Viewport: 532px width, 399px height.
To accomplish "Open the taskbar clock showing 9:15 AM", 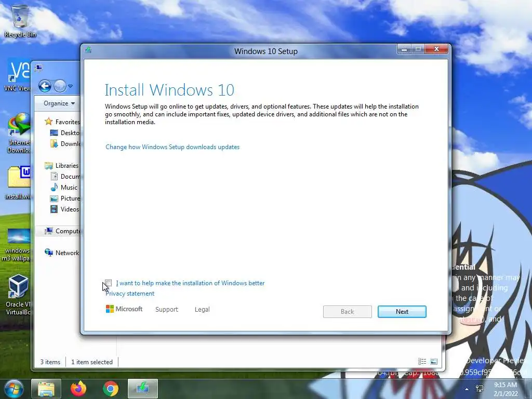I will [506, 389].
